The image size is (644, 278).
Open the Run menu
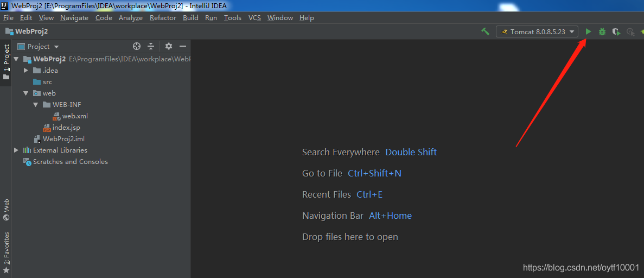[211, 18]
